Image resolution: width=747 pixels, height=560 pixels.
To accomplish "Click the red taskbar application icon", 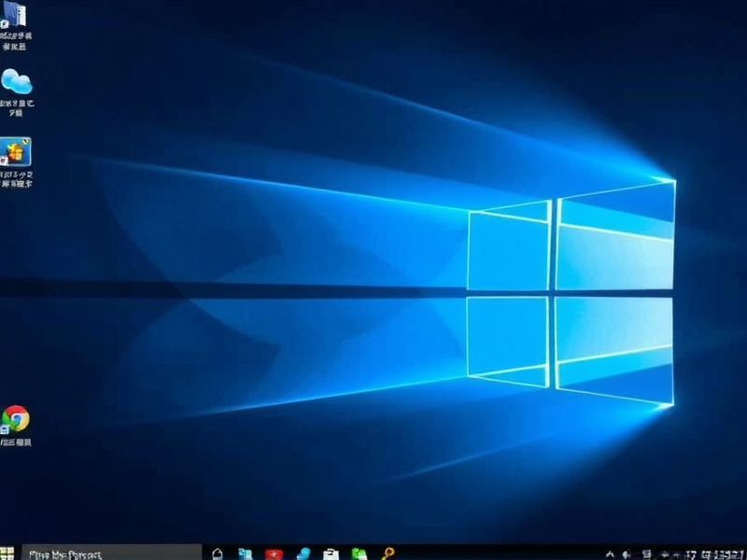I will [275, 553].
